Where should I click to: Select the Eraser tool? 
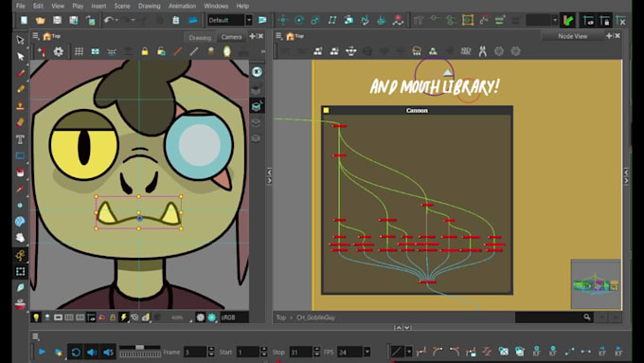pos(20,122)
